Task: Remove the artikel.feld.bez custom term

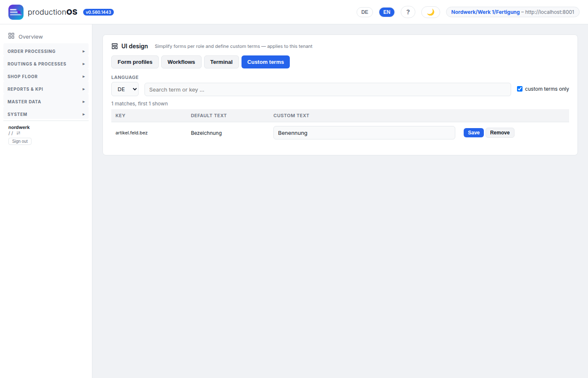Action: point(500,133)
